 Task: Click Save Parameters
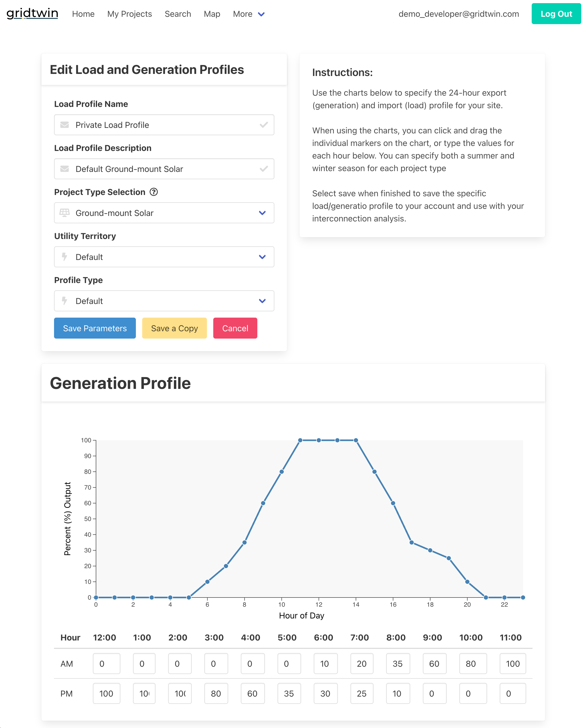click(95, 328)
